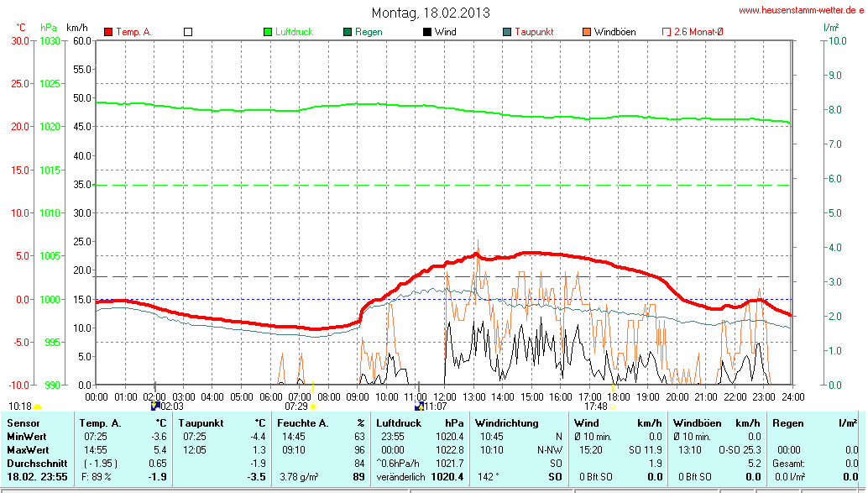Click the bright green Luftdruck legend swatch
This screenshot has width=868, height=493.
coord(269,32)
